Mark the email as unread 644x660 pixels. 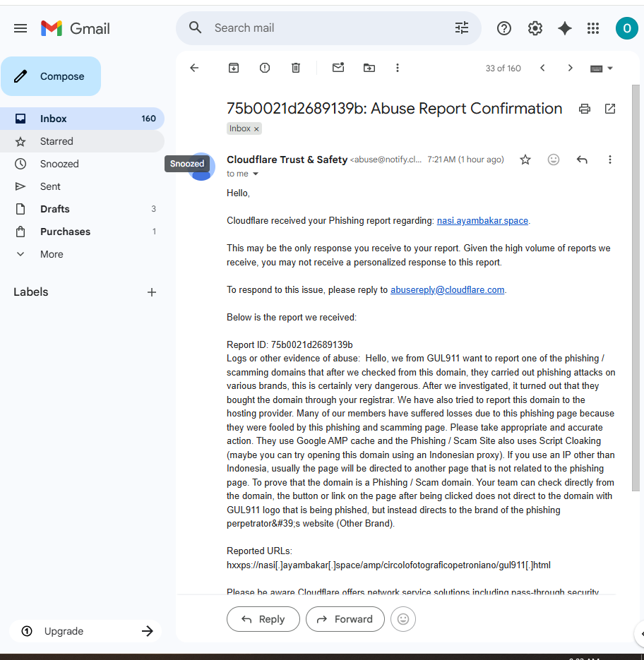point(338,67)
